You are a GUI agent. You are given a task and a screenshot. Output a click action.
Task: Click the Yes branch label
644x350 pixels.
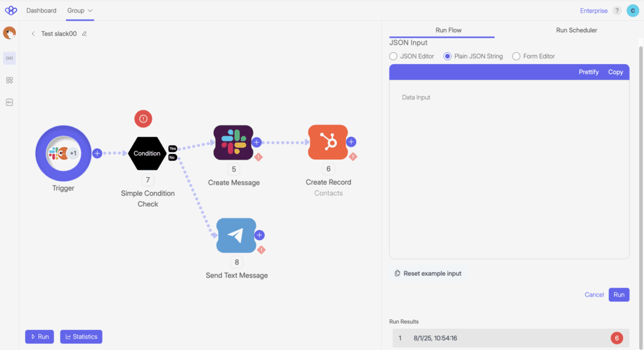pyautogui.click(x=172, y=148)
